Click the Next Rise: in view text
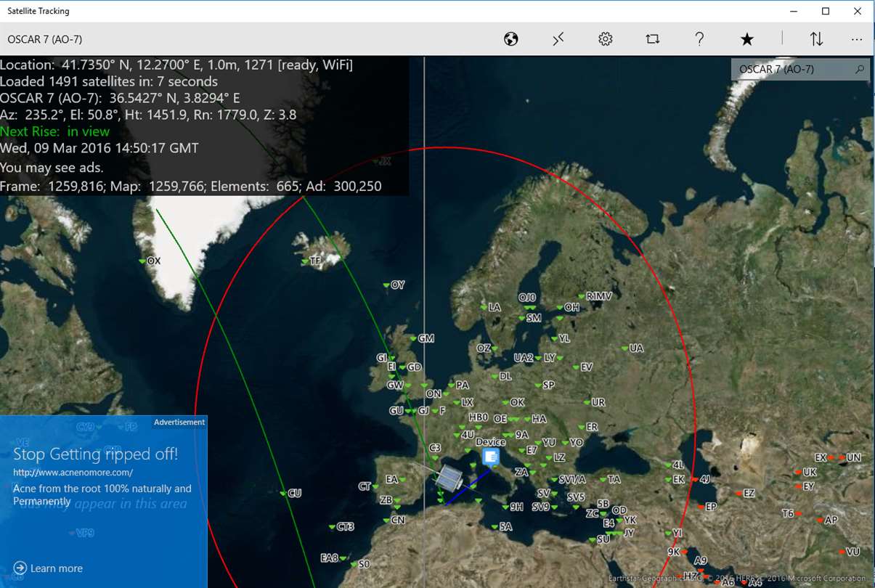This screenshot has width=875, height=588. (55, 131)
